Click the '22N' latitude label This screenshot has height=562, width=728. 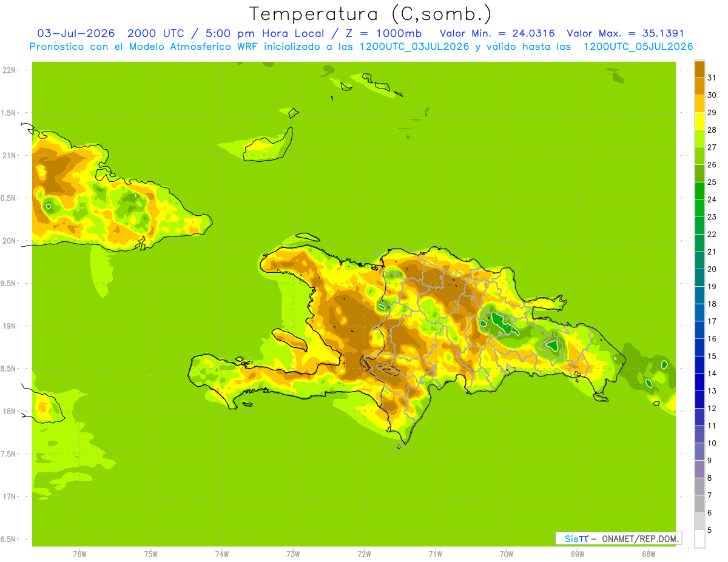coord(9,70)
